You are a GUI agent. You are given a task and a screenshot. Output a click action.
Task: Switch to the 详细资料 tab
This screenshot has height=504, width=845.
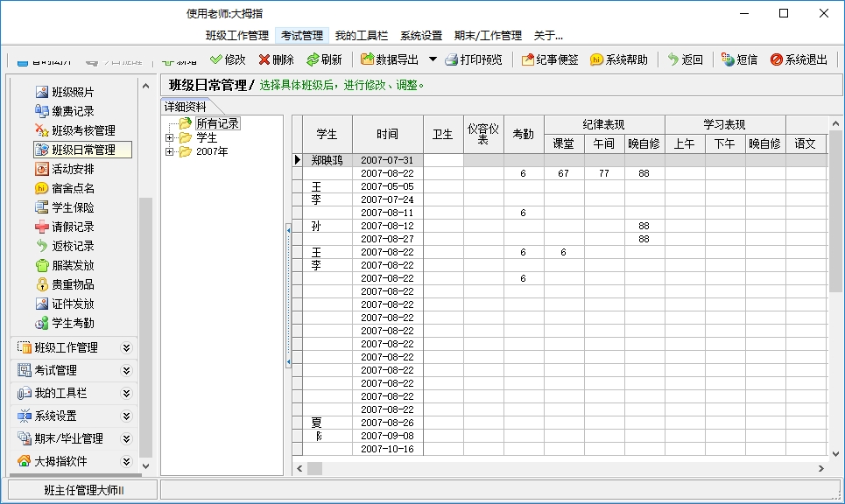pos(186,106)
